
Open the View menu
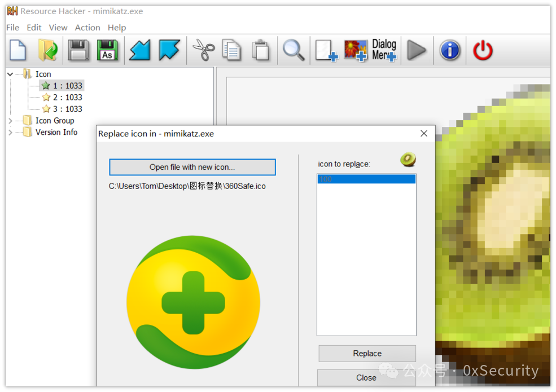[58, 27]
